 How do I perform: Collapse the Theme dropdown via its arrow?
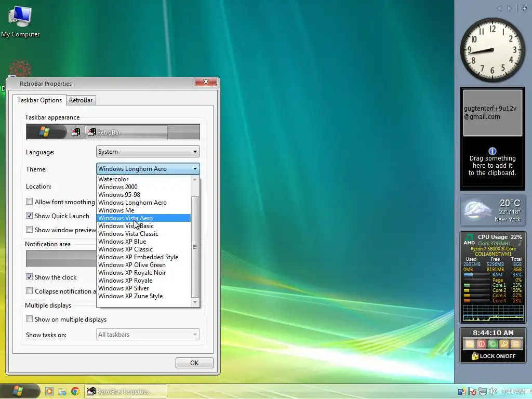pos(195,169)
